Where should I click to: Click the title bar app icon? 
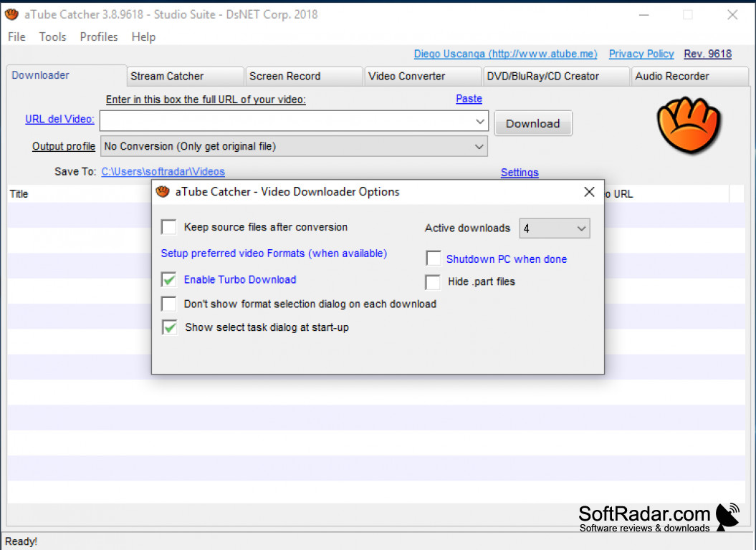(x=11, y=14)
